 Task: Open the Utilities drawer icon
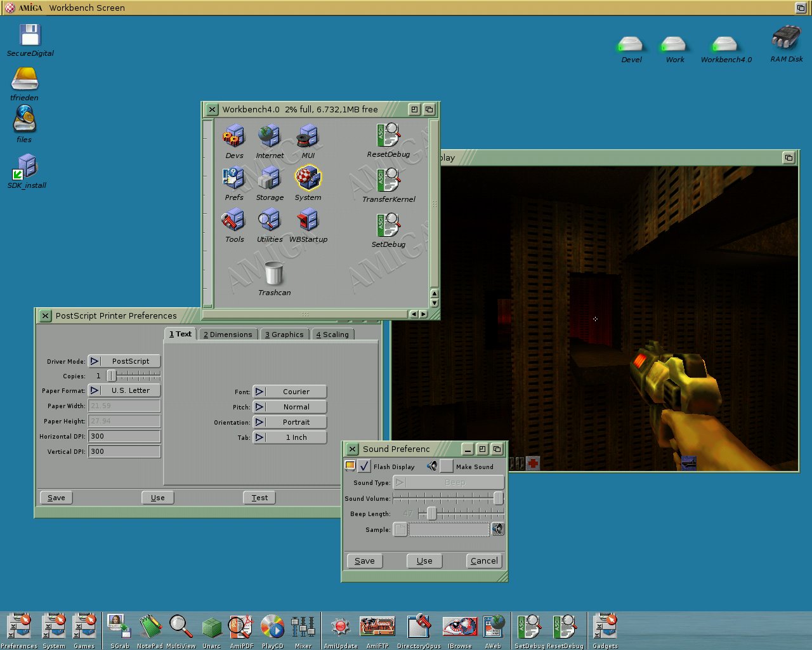tap(269, 222)
